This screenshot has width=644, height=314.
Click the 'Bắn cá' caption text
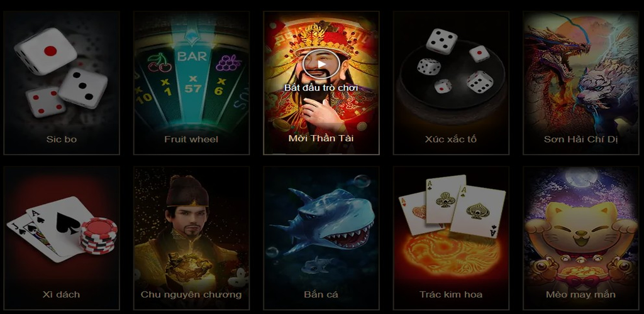pyautogui.click(x=321, y=295)
